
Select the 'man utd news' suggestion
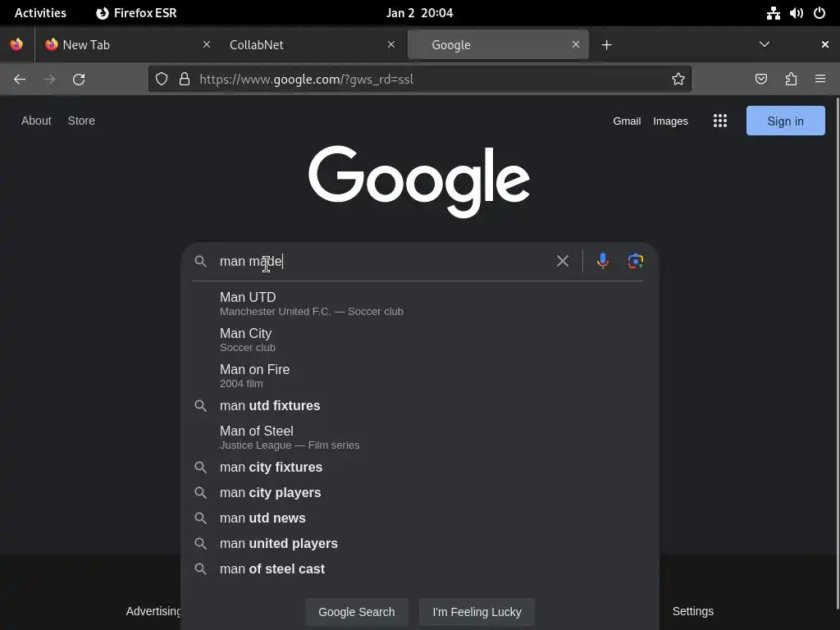tap(418, 518)
